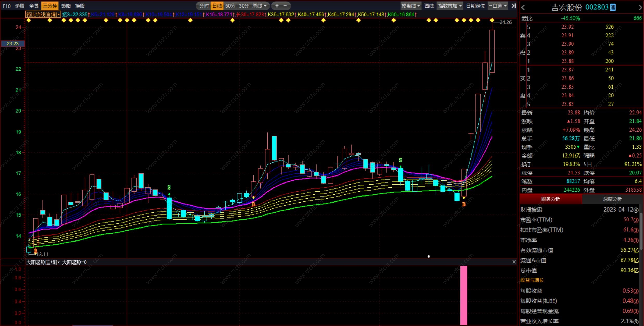Click the last yellow diamond marker
Viewport: 644px width, 326px height.
[x=492, y=20]
